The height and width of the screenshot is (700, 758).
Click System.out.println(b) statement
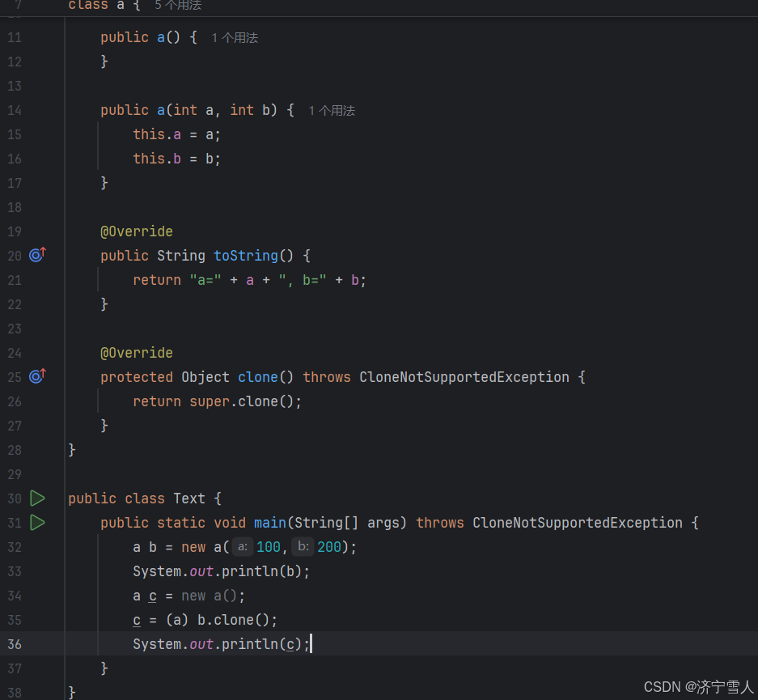click(222, 571)
